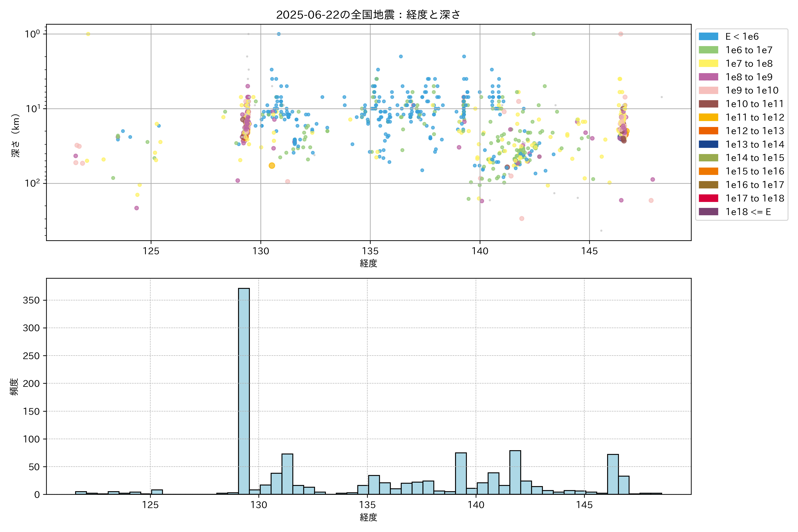
Task: Click the yellow 1e7 to 1e8 legend swatch
Action: (x=708, y=63)
